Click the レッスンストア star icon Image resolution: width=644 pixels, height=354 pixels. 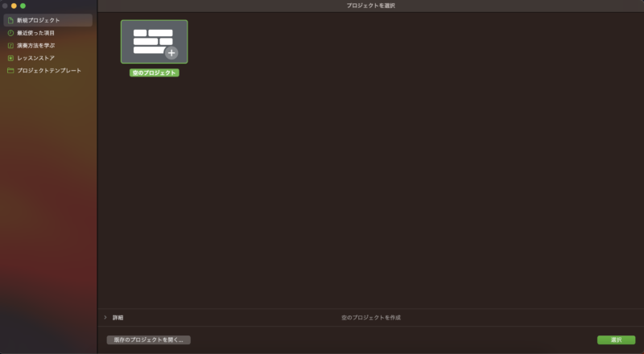[x=10, y=58]
